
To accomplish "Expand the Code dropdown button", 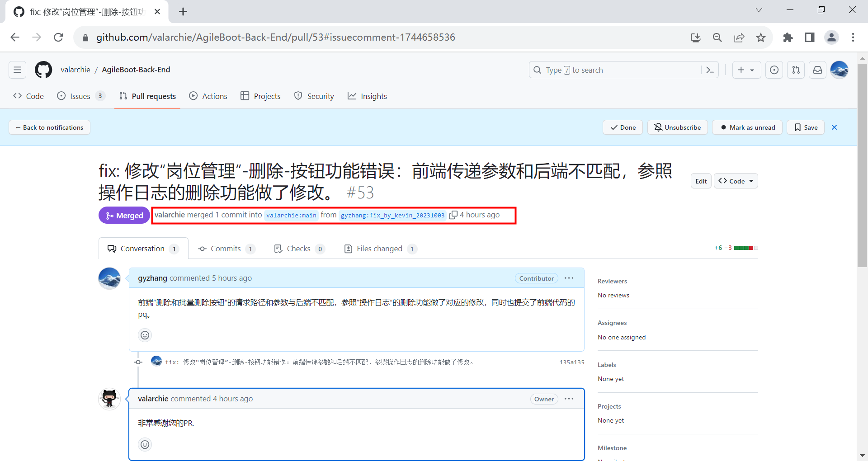I will click(x=736, y=181).
